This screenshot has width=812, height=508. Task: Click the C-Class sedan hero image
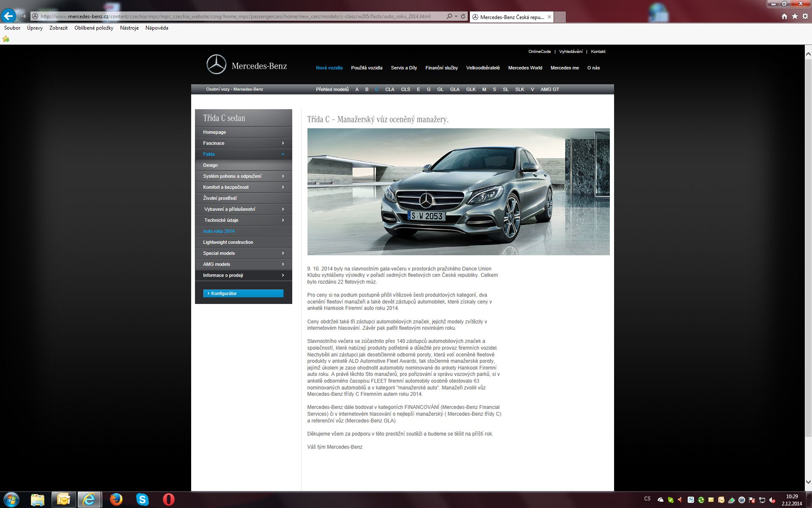click(x=458, y=192)
